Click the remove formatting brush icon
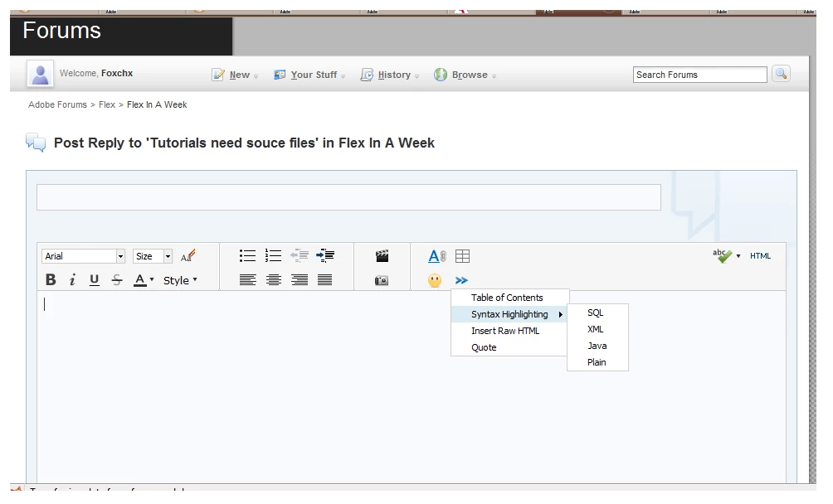Screen dimensions: 833x504 [x=188, y=255]
